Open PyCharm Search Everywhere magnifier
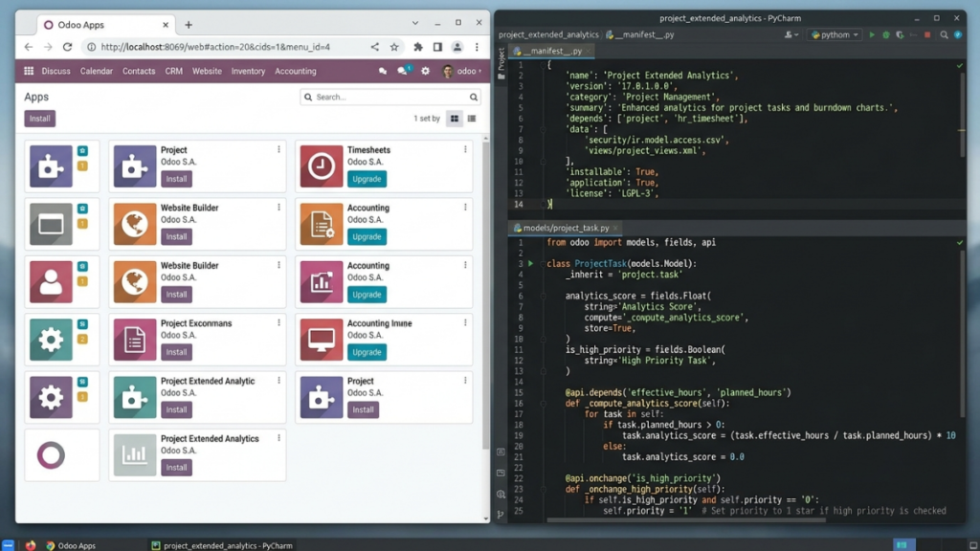This screenshot has height=551, width=980. tap(945, 35)
